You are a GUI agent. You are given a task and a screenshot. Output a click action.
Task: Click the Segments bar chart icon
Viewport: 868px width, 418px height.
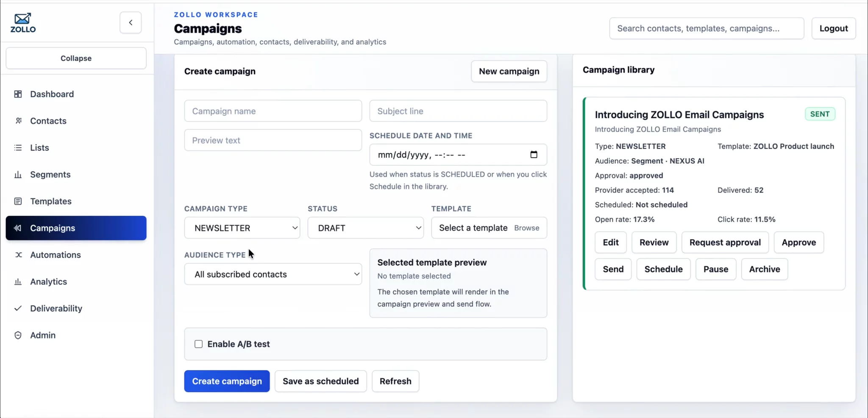[18, 175]
